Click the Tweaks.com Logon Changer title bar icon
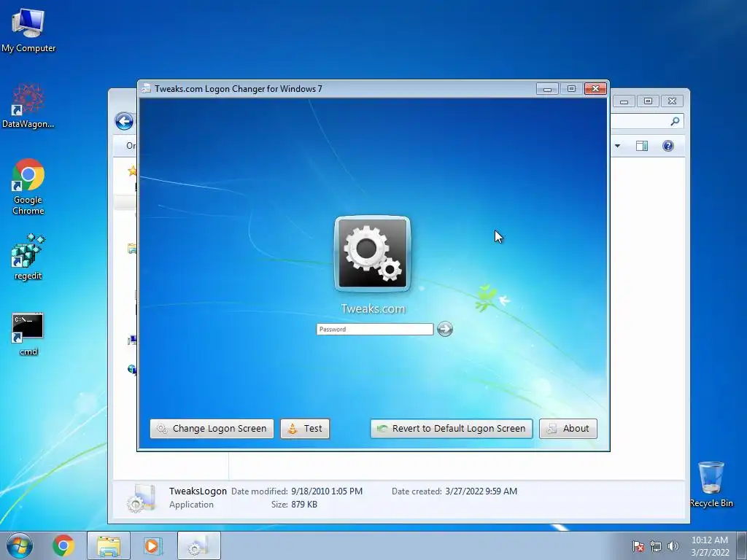The image size is (747, 560). pos(146,88)
